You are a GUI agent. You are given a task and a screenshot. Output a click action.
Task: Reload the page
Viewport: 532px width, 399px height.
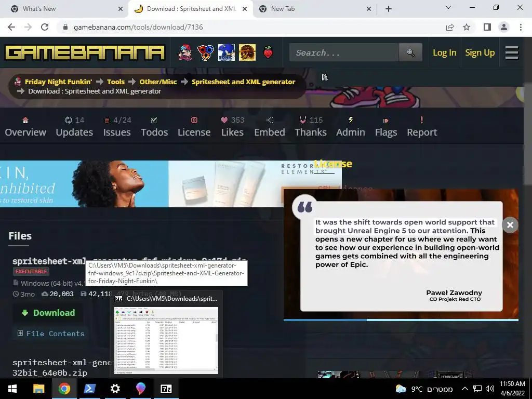coord(45,27)
